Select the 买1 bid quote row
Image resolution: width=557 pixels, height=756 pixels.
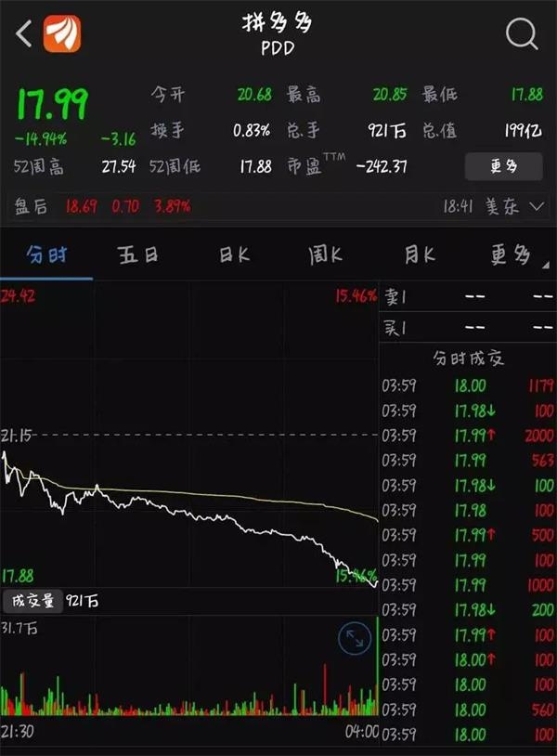tap(468, 329)
